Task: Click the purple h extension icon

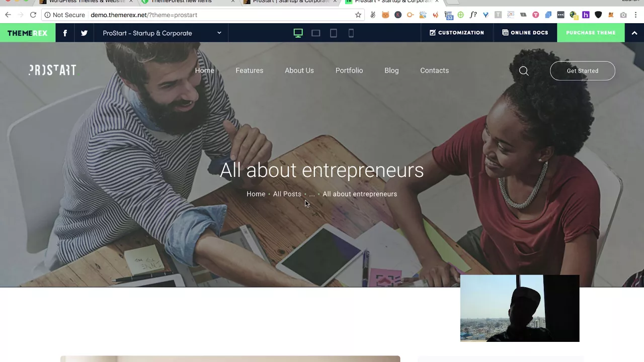Action: [x=586, y=15]
